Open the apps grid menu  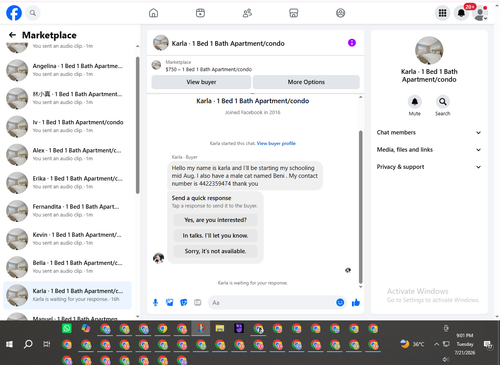coord(442,13)
